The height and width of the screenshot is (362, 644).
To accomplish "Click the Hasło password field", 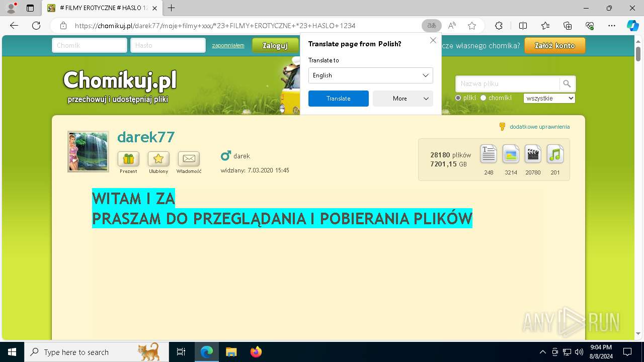I will tap(168, 45).
